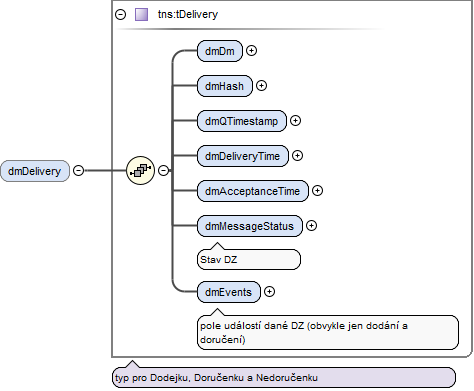474x391 pixels.
Task: Select the dmDelivery root element
Action: point(35,171)
